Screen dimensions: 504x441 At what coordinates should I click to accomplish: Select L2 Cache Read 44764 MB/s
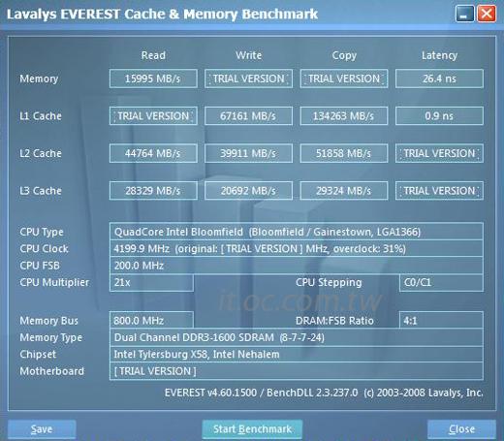pos(153,153)
